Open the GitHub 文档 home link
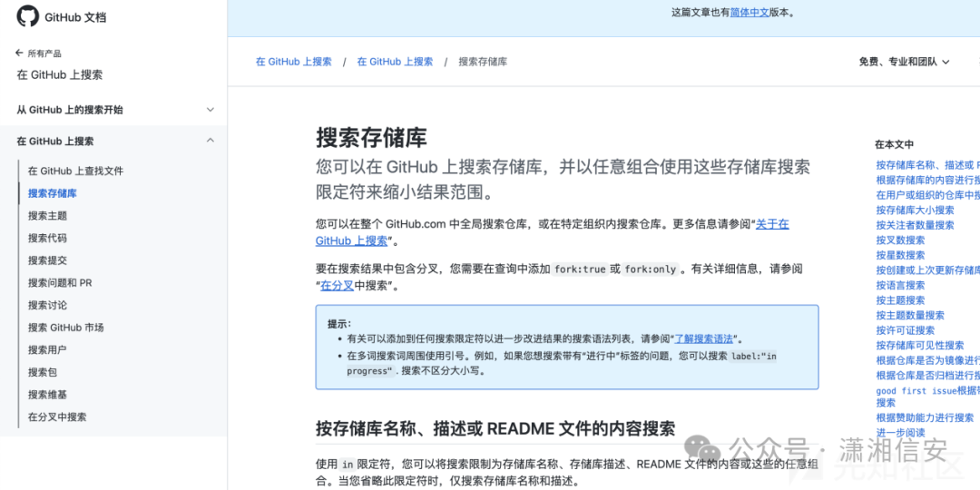The width and height of the screenshot is (980, 490). coord(75,17)
